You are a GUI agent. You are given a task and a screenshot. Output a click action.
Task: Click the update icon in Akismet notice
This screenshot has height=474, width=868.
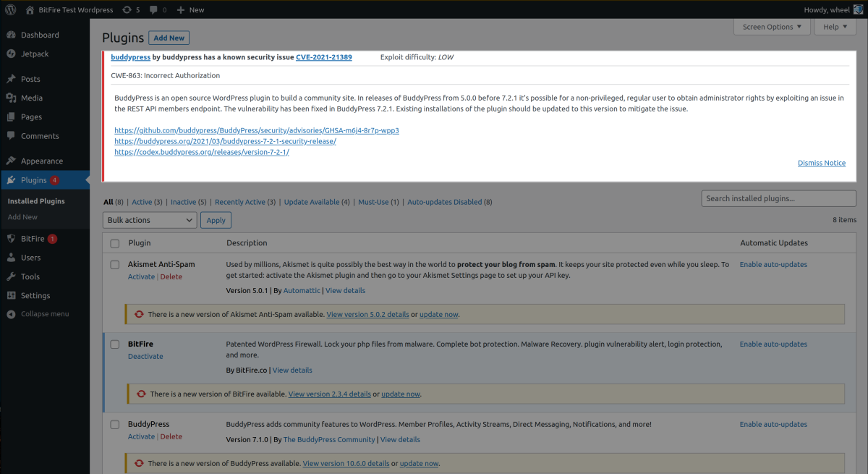click(x=139, y=315)
